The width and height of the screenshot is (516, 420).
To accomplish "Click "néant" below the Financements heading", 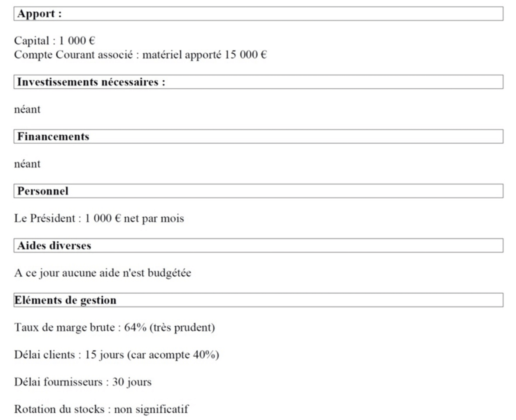I will [x=27, y=164].
